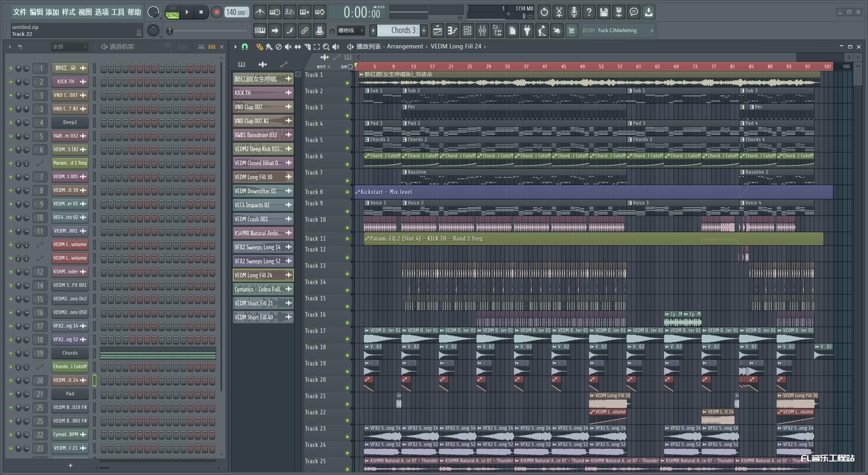The image size is (868, 475).
Task: Mute Track 17 in the playlist
Action: click(347, 339)
